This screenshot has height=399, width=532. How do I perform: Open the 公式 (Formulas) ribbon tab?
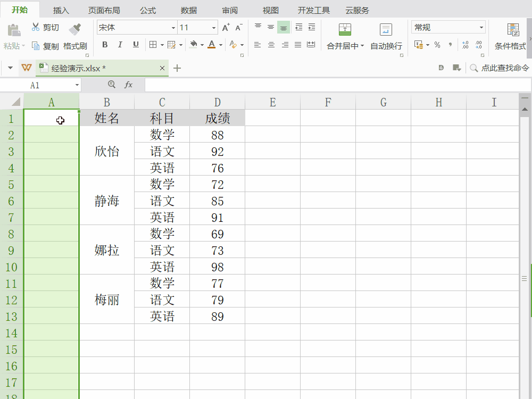pyautogui.click(x=148, y=10)
